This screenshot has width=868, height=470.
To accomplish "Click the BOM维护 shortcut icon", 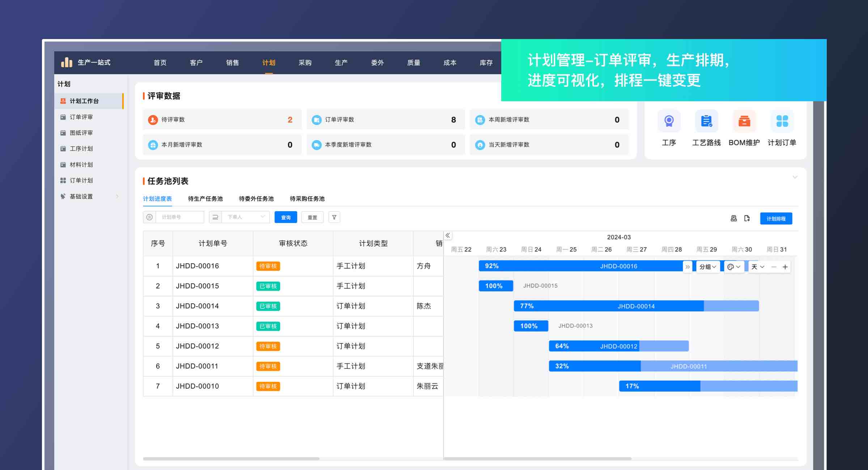I will click(744, 121).
